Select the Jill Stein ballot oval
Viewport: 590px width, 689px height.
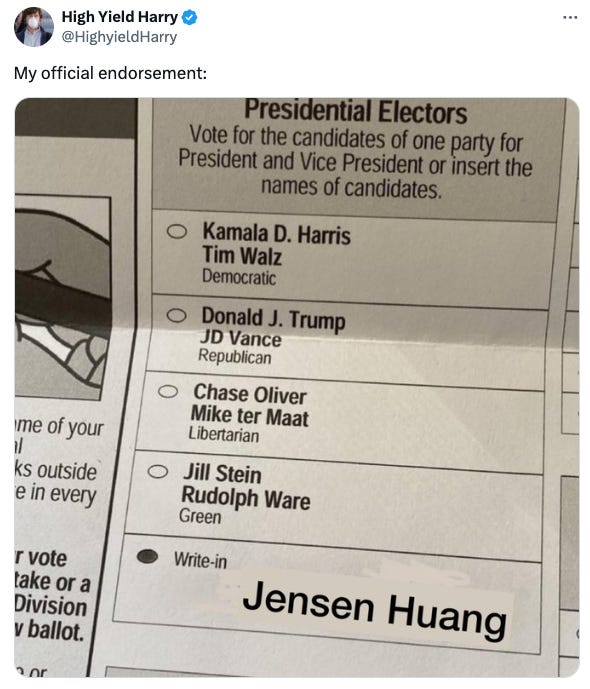click(x=158, y=471)
